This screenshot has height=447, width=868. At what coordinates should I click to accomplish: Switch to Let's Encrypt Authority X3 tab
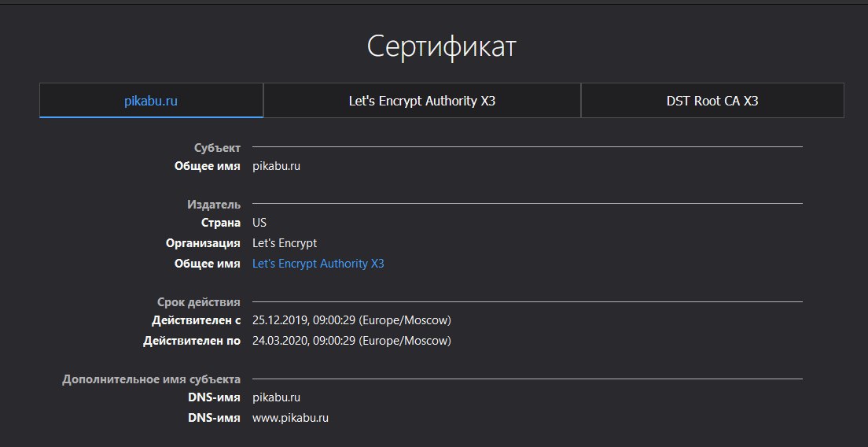point(422,101)
